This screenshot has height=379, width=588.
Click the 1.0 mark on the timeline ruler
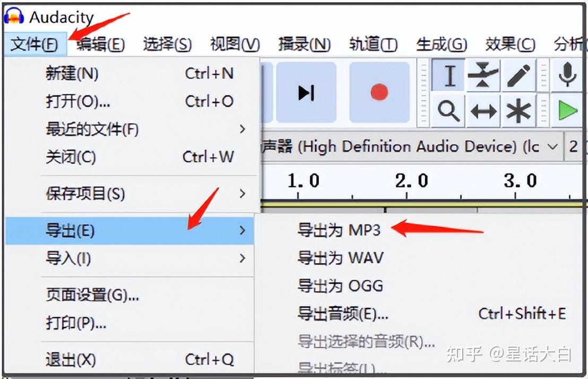[304, 181]
